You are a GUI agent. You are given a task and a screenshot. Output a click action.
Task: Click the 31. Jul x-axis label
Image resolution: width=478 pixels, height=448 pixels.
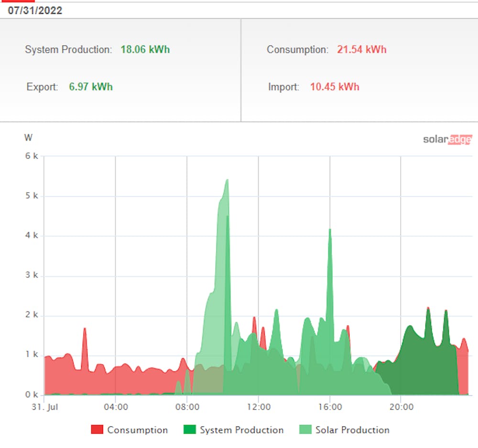(45, 407)
